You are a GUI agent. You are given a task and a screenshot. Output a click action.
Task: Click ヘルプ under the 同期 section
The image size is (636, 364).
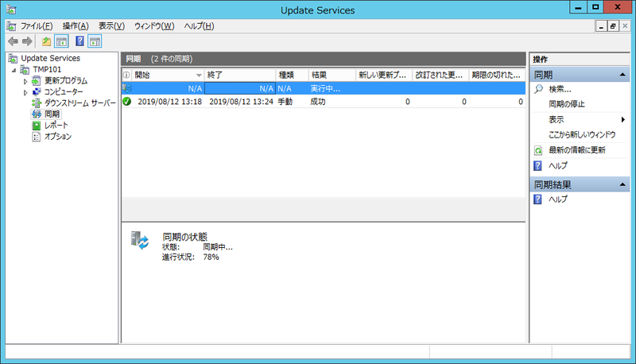(x=558, y=166)
